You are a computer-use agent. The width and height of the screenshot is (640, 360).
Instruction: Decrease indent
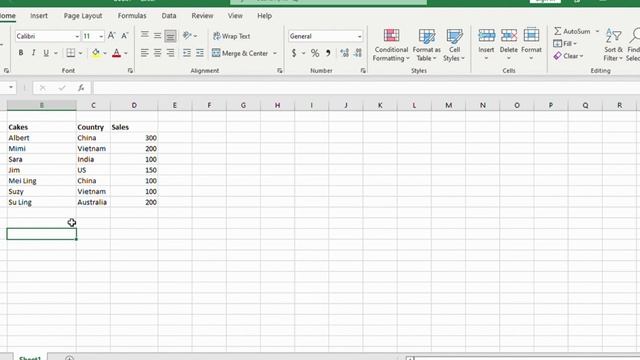coord(187,53)
